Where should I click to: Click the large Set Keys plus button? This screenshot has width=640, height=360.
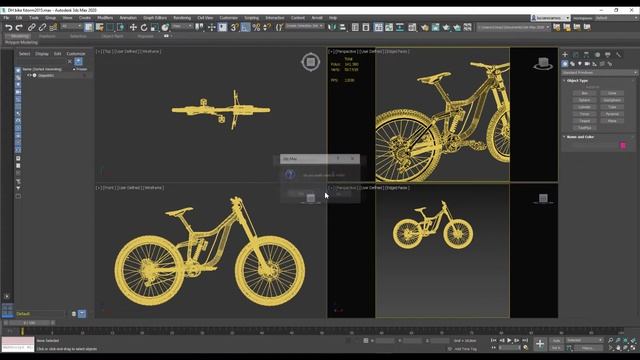click(540, 344)
